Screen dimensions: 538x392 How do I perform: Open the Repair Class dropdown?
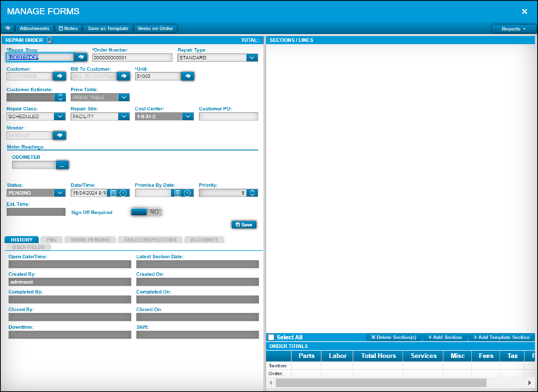click(x=59, y=116)
